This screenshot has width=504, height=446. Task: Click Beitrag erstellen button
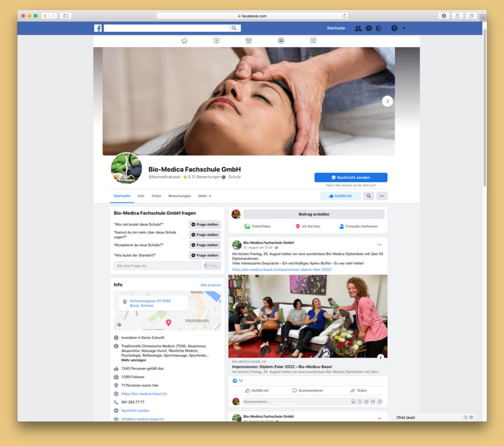click(314, 214)
